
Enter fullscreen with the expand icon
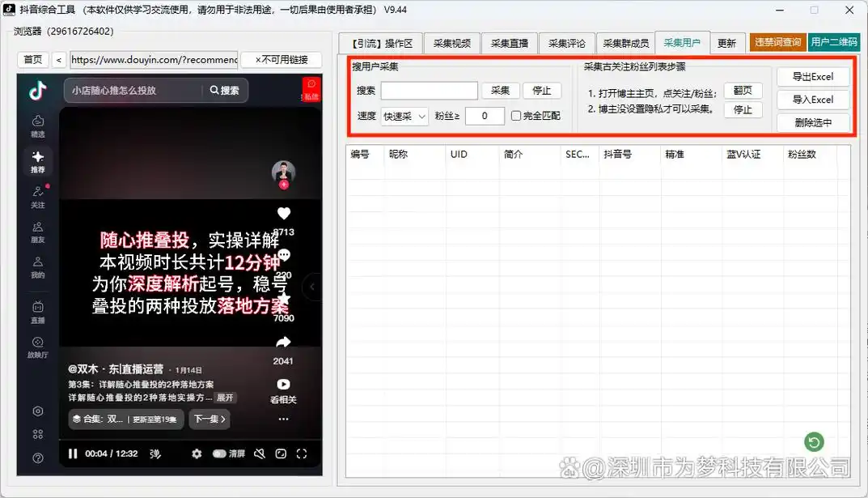pos(302,453)
